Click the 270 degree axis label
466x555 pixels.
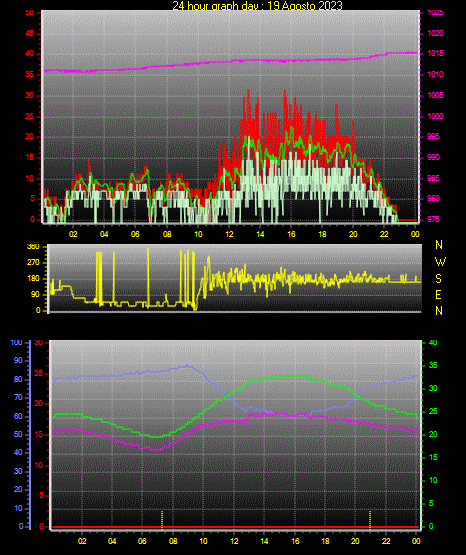point(34,263)
